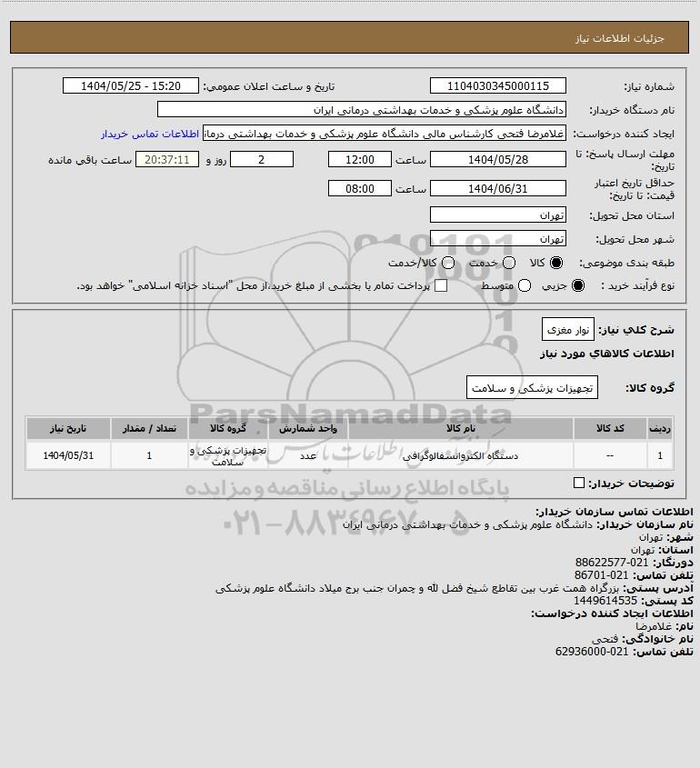
Task: Click the postal address text line
Action: 417,588
